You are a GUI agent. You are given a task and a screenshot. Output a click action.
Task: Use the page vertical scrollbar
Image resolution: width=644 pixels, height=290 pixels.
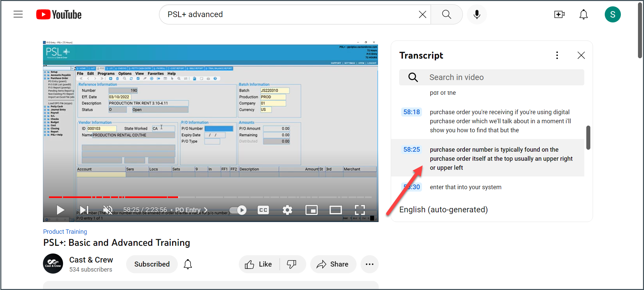pos(640,31)
